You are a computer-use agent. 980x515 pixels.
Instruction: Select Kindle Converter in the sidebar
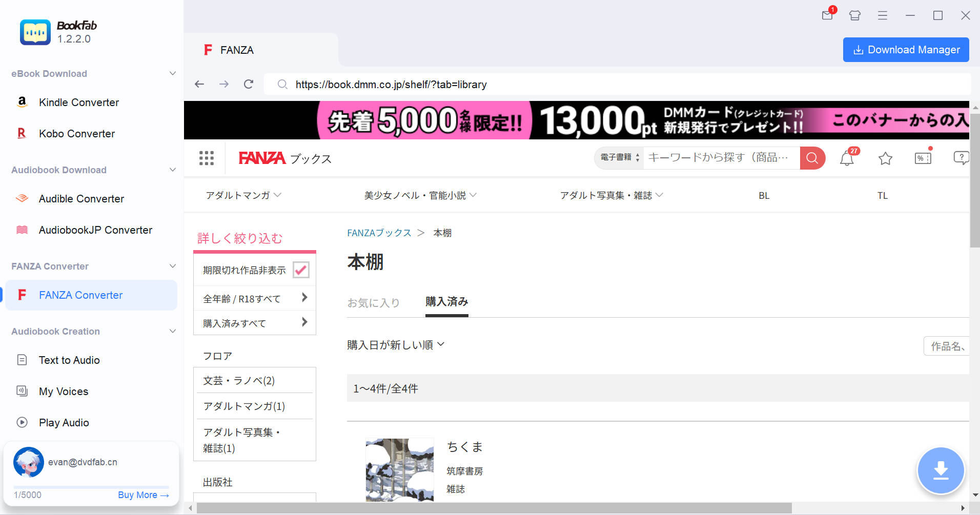click(78, 102)
